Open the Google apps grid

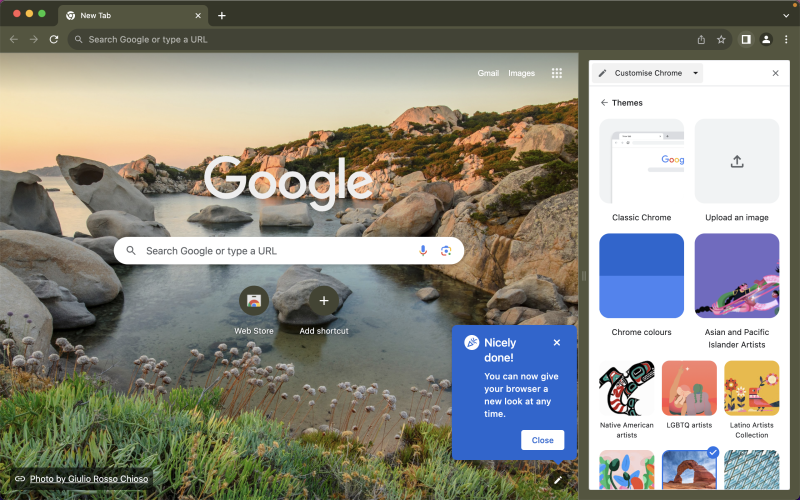(x=557, y=73)
